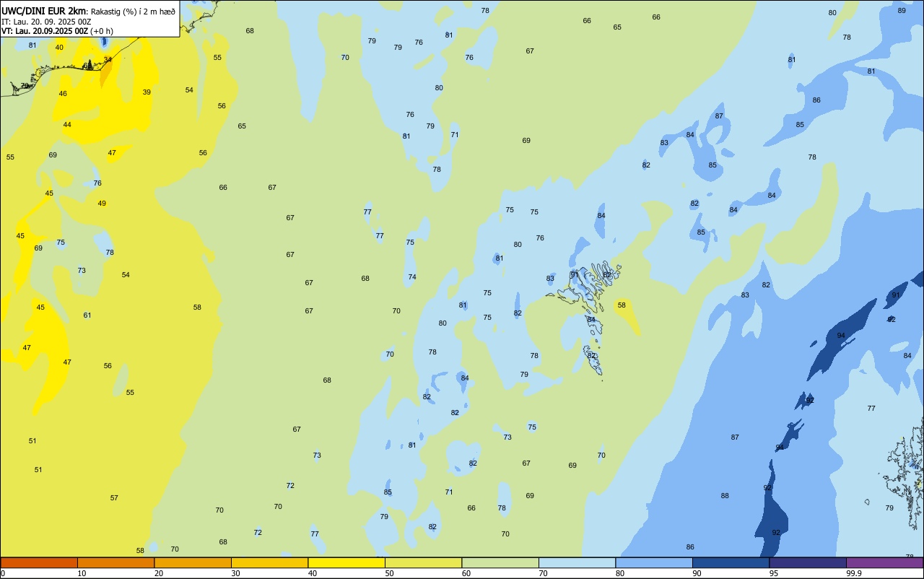Click the legend tick label '99.9'
This screenshot has width=924, height=579.
[854, 573]
